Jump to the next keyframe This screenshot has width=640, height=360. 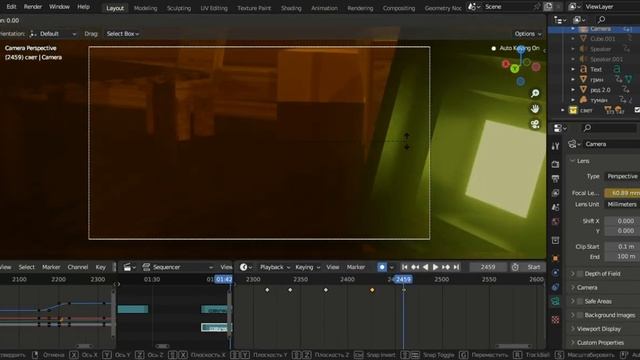click(446, 267)
